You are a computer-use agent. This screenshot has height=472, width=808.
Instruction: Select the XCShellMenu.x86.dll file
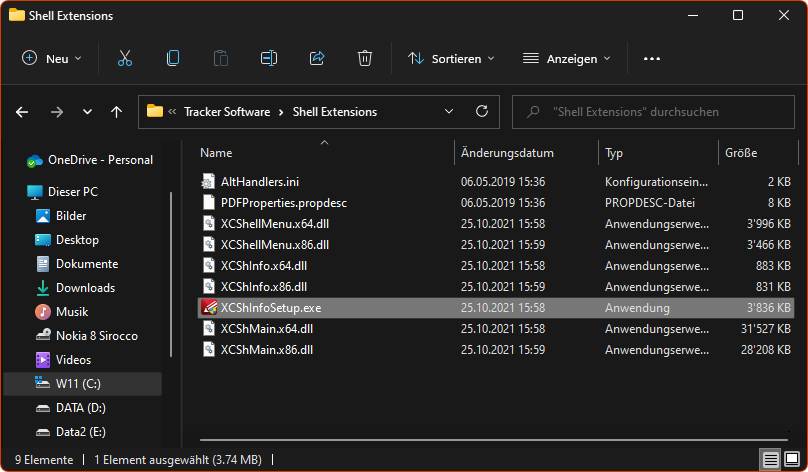tap(275, 245)
